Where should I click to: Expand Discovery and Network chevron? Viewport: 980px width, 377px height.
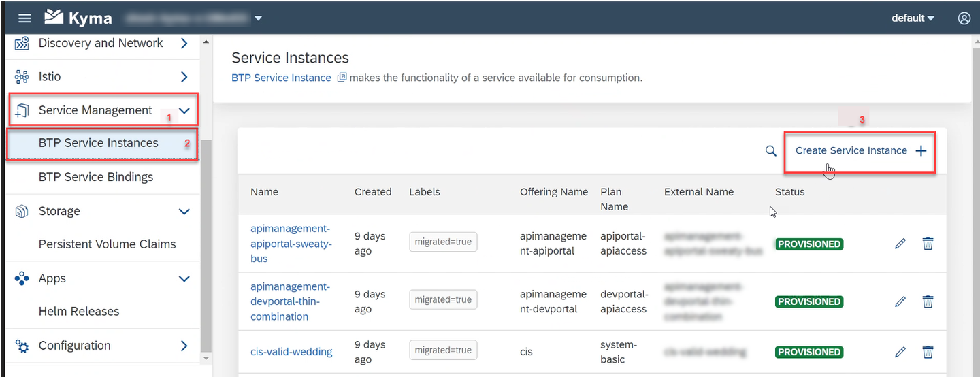[x=184, y=44]
